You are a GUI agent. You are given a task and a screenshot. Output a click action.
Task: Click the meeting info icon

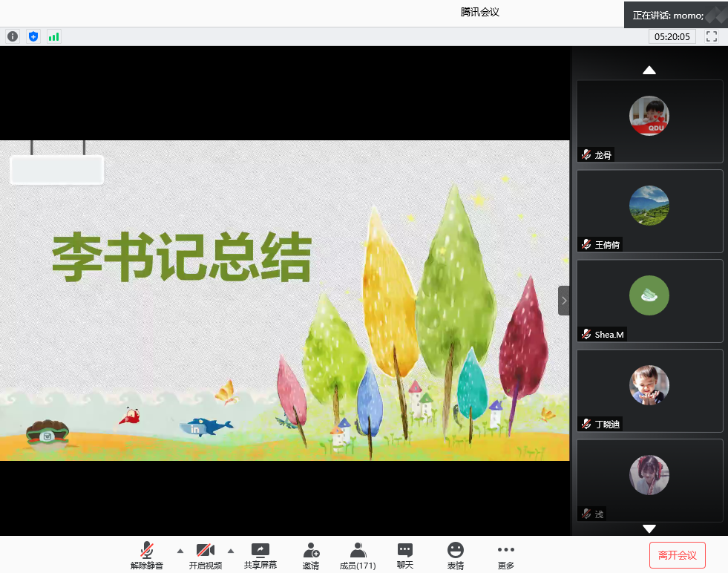click(x=13, y=36)
